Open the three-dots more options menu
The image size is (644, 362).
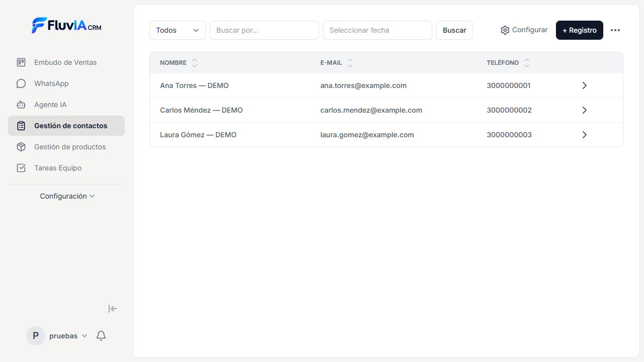(615, 30)
